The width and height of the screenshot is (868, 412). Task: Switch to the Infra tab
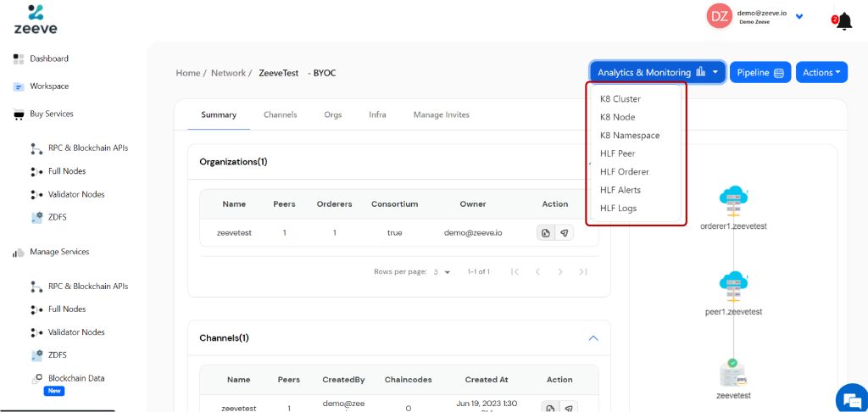point(377,114)
